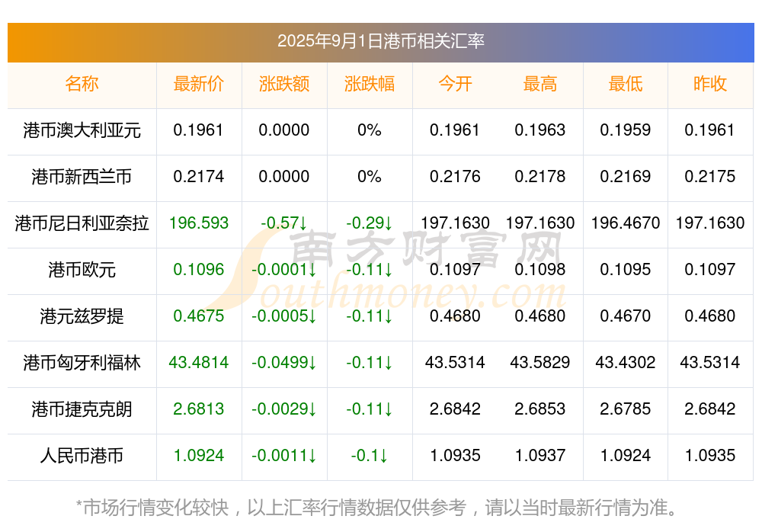Screen dimensions: 762x532
Task: Click change percent -0.29↓
Action: pyautogui.click(x=370, y=223)
